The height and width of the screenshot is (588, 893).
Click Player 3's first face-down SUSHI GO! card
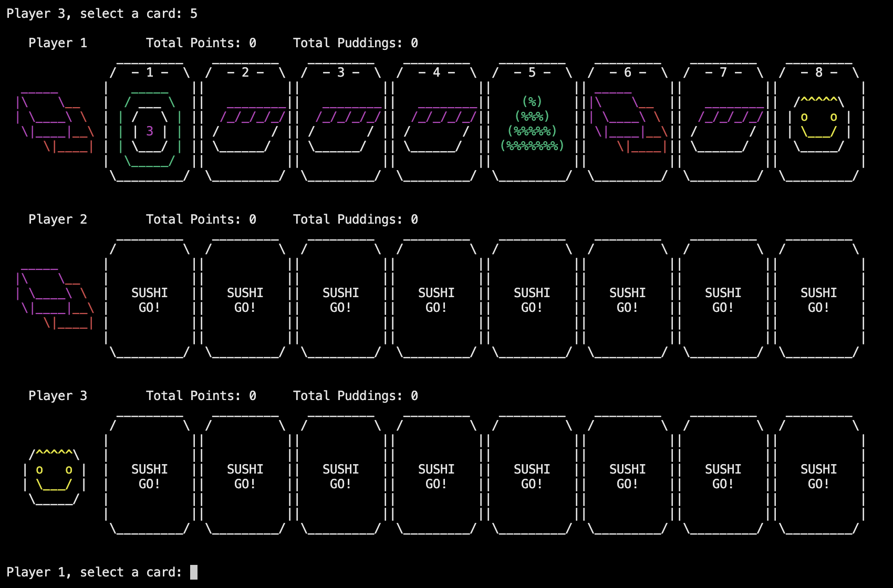(150, 476)
